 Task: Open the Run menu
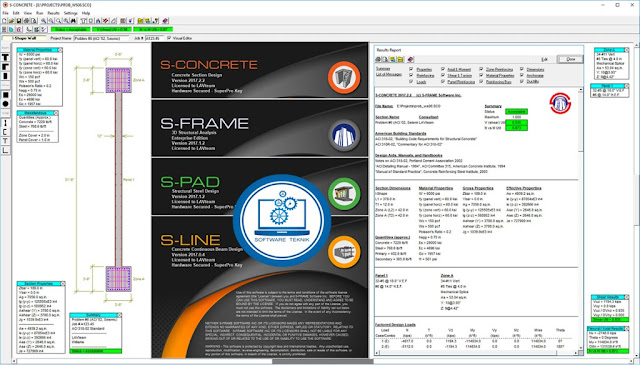[x=40, y=13]
